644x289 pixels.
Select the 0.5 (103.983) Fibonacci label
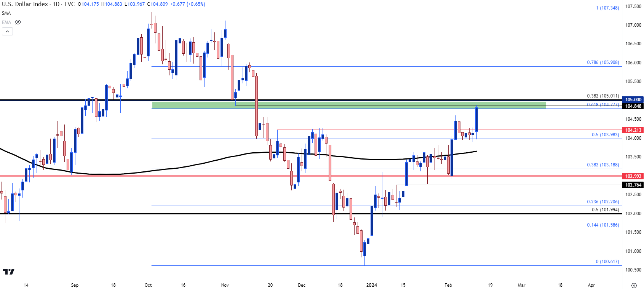click(x=605, y=135)
